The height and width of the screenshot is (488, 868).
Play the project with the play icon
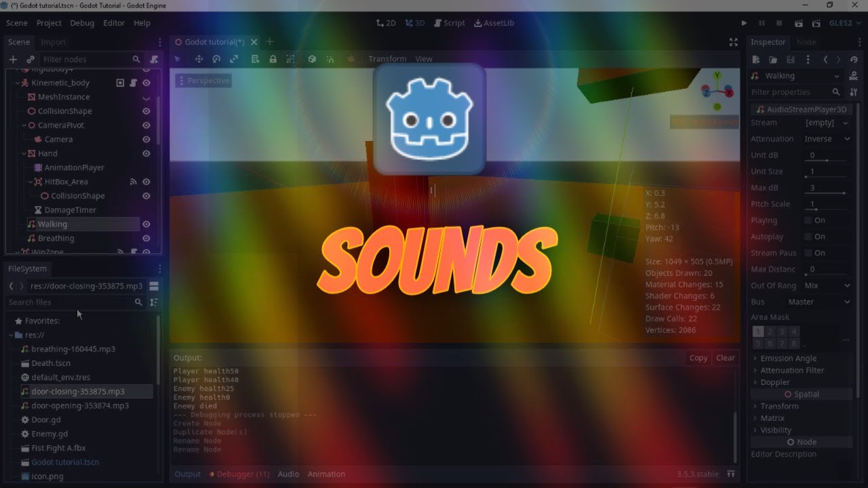coord(744,23)
